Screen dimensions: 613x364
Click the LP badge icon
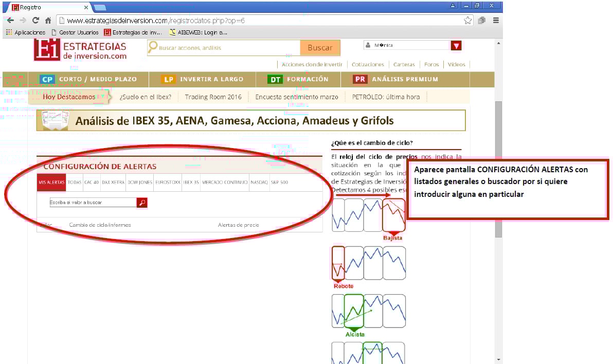click(x=169, y=79)
